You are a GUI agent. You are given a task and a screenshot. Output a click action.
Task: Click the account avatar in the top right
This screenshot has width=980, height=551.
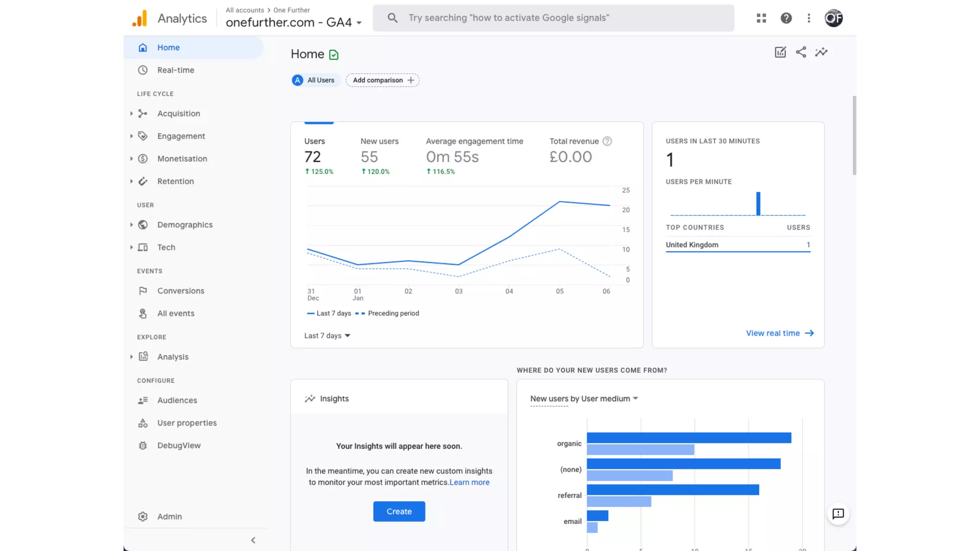tap(833, 18)
